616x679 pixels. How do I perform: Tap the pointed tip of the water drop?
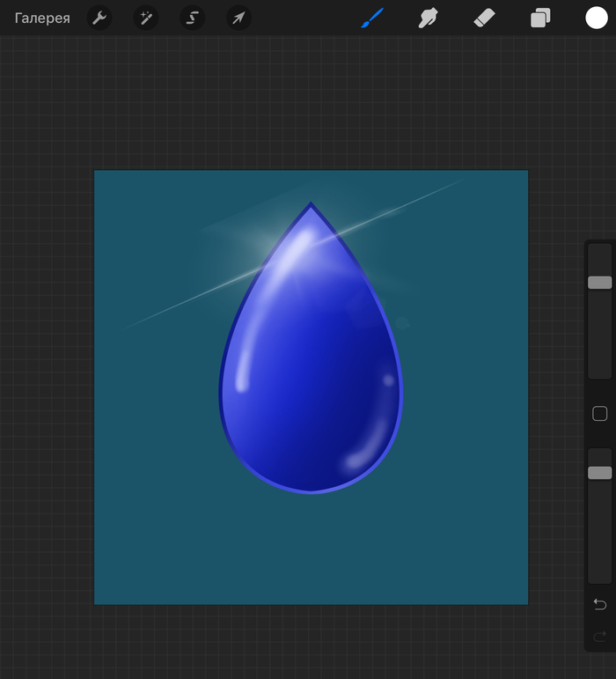coord(311,206)
